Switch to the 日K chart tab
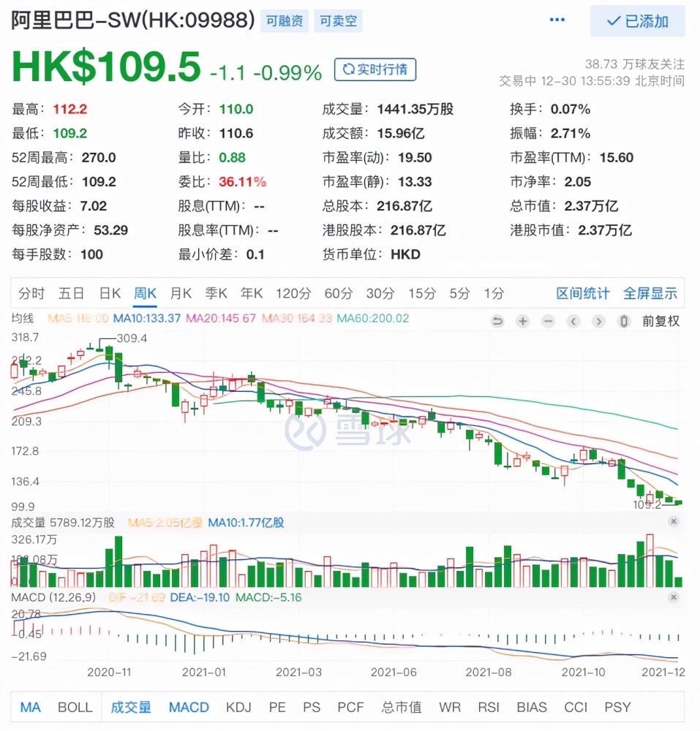This screenshot has width=700, height=731. [x=110, y=293]
